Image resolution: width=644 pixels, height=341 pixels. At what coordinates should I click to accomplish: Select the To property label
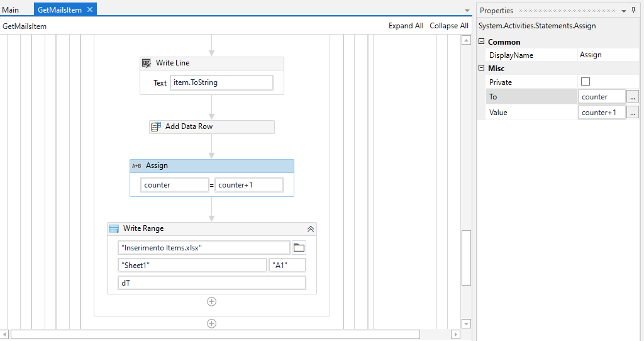pyautogui.click(x=493, y=97)
